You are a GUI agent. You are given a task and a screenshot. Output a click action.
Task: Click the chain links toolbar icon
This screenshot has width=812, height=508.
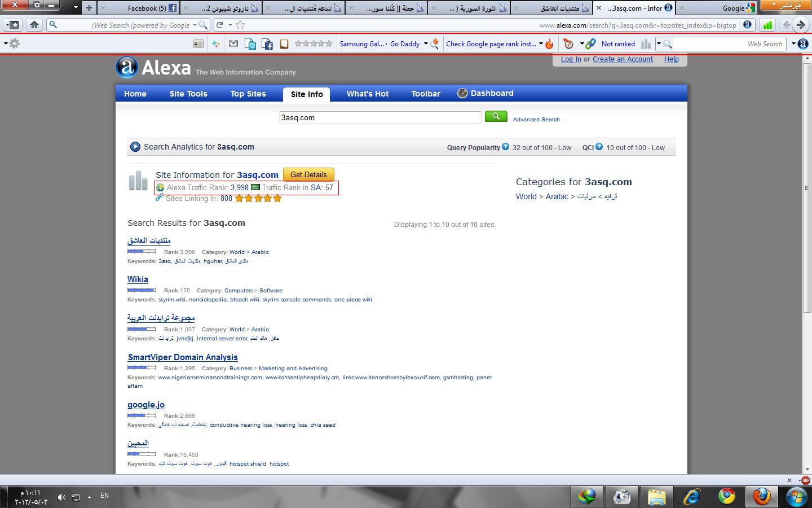coord(590,43)
